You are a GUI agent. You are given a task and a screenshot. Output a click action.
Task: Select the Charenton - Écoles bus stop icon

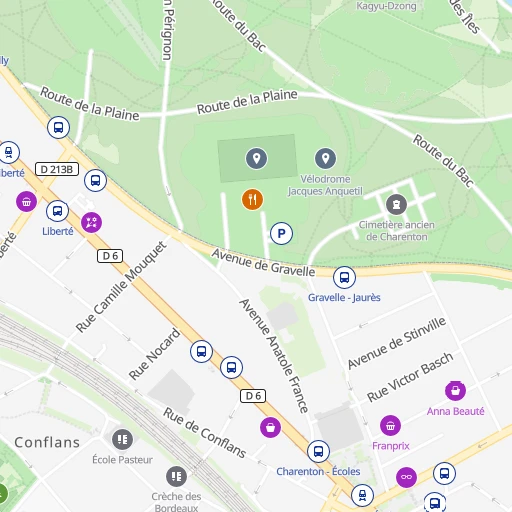(318, 452)
